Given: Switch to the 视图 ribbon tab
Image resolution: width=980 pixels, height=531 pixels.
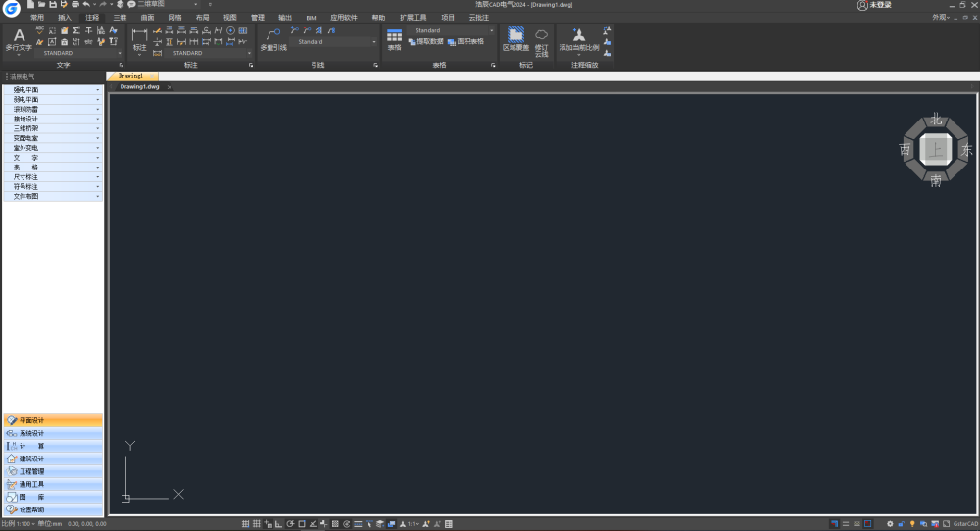Looking at the screenshot, I should (230, 18).
